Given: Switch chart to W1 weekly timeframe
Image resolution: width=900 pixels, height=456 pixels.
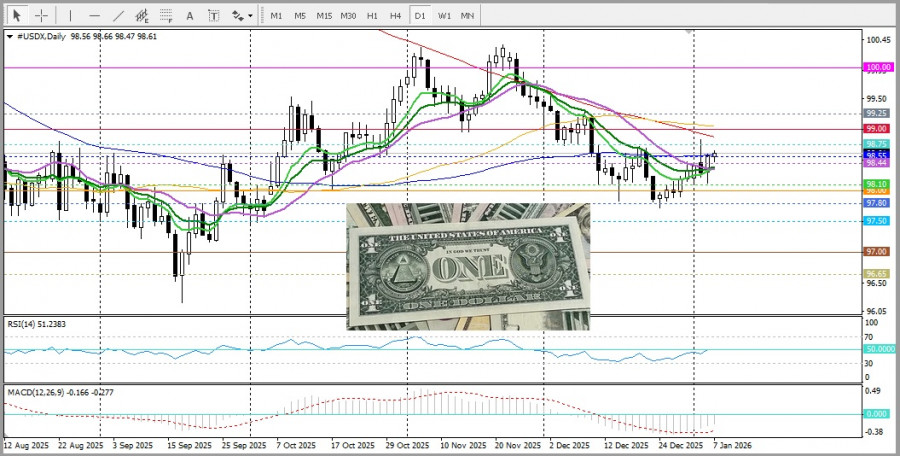Looking at the screenshot, I should point(444,16).
